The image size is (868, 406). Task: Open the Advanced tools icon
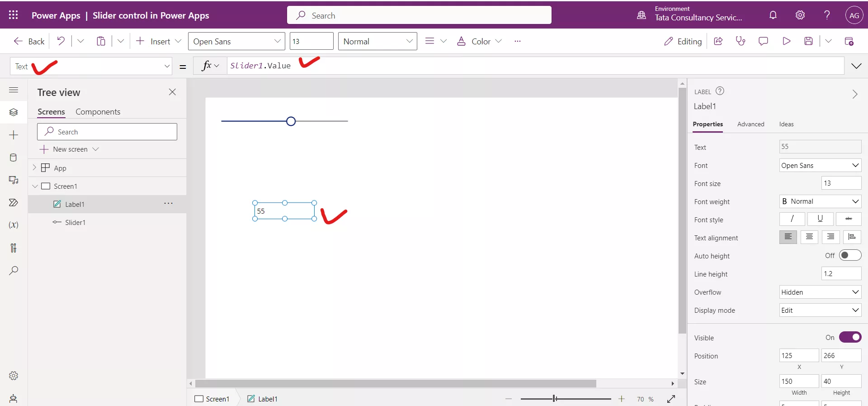(14, 248)
